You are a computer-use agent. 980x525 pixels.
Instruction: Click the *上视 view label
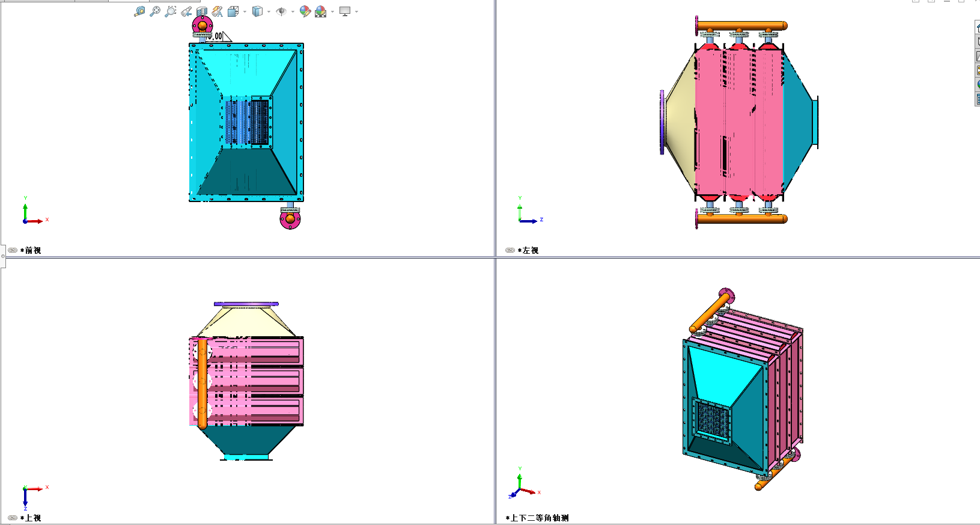(31, 518)
